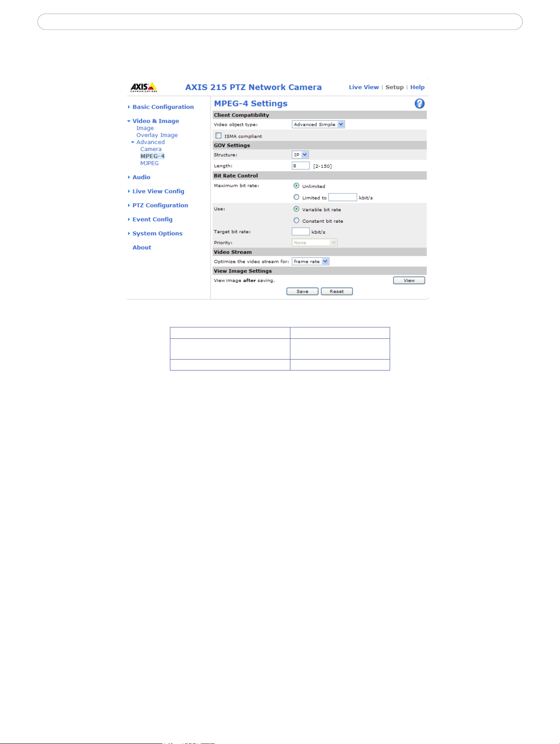This screenshot has height=744, width=560.
Task: Click the Live View link
Action: point(364,87)
